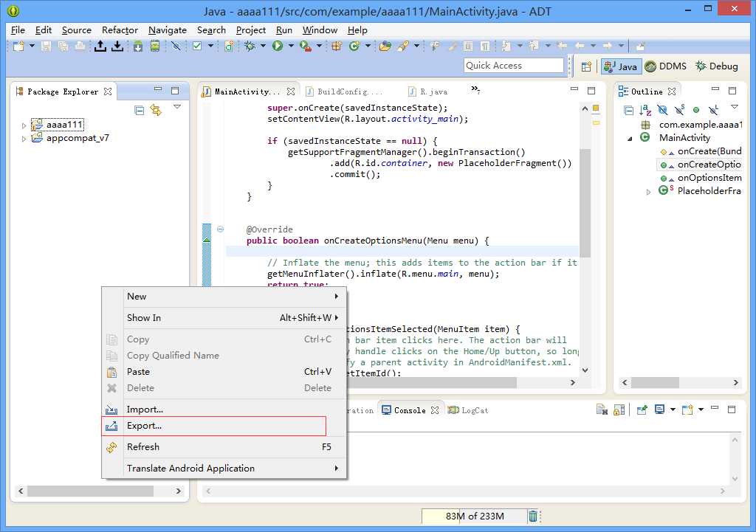756x532 pixels.
Task: Click the Debug bug toolbar icon
Action: point(250,46)
